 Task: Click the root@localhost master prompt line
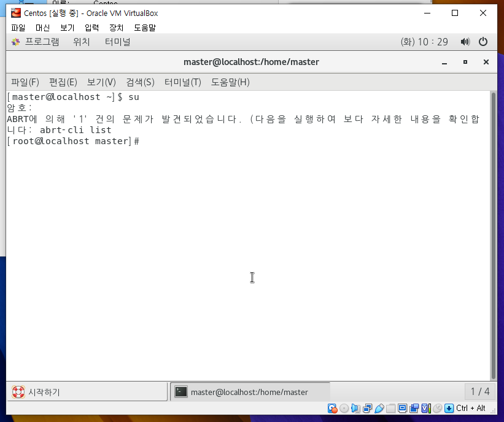coord(73,141)
